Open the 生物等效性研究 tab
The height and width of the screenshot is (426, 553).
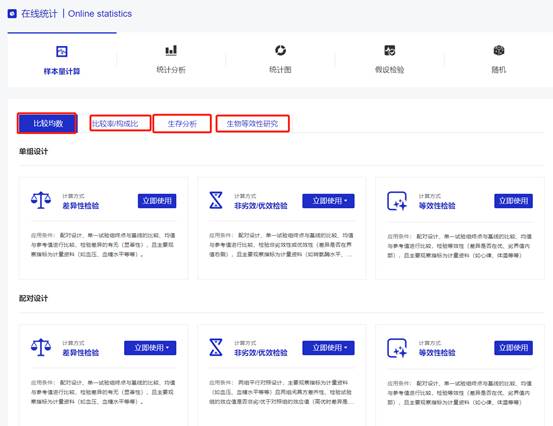point(253,123)
